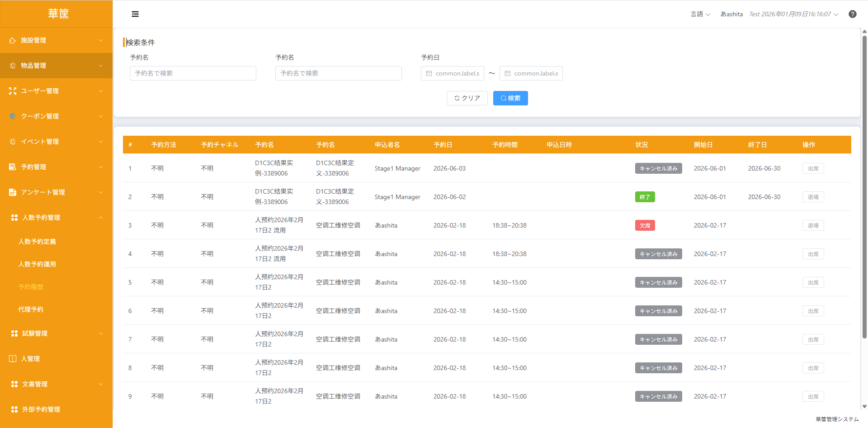Click the 状況 column header

(x=642, y=145)
